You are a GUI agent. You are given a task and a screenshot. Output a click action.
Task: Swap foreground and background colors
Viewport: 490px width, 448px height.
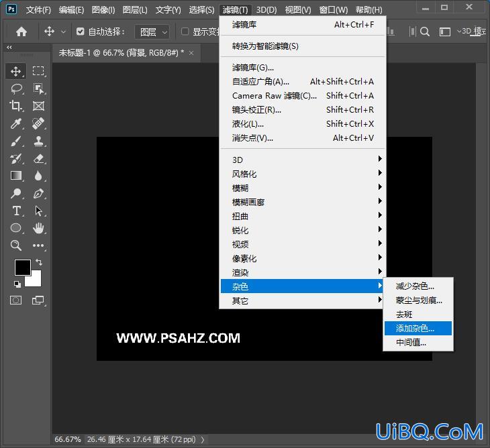click(x=39, y=262)
